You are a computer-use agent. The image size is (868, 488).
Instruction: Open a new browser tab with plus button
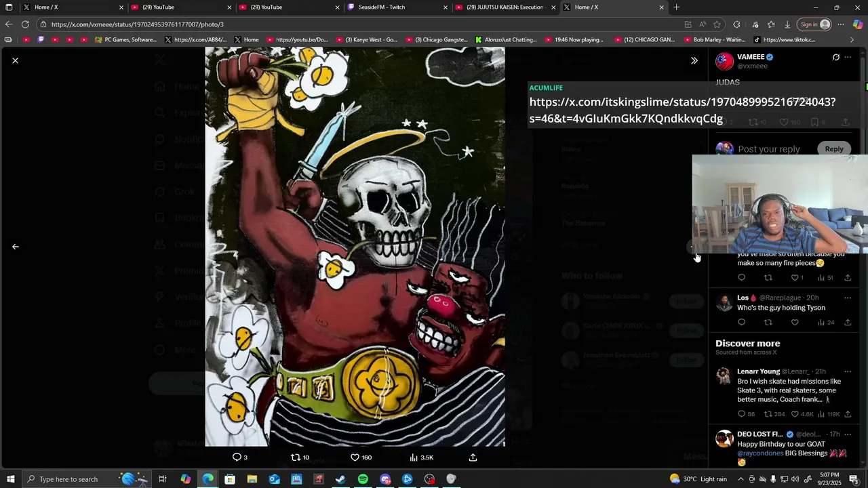[676, 7]
